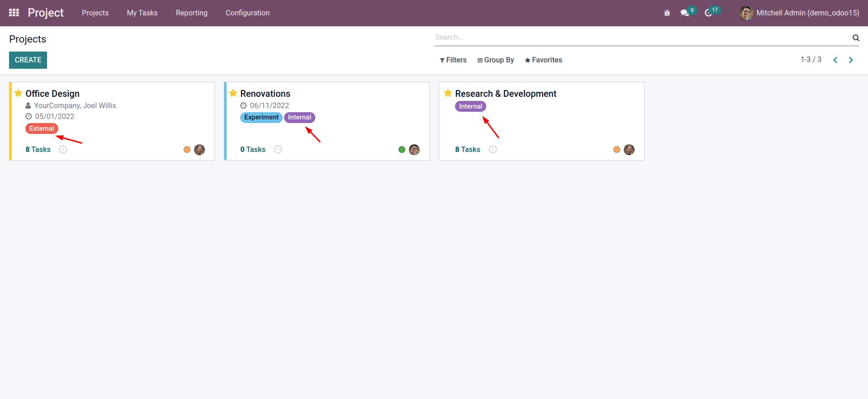Open the Reporting menu
868x399 pixels.
click(192, 13)
